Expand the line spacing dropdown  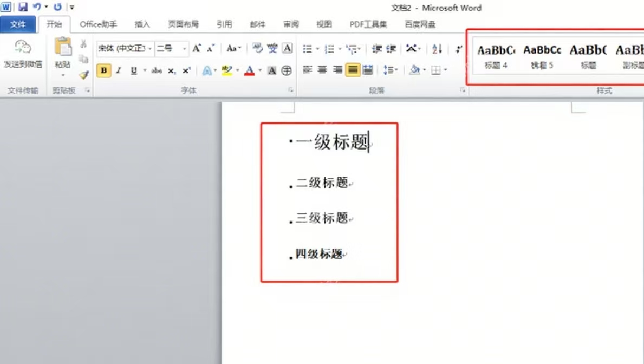tap(397, 70)
